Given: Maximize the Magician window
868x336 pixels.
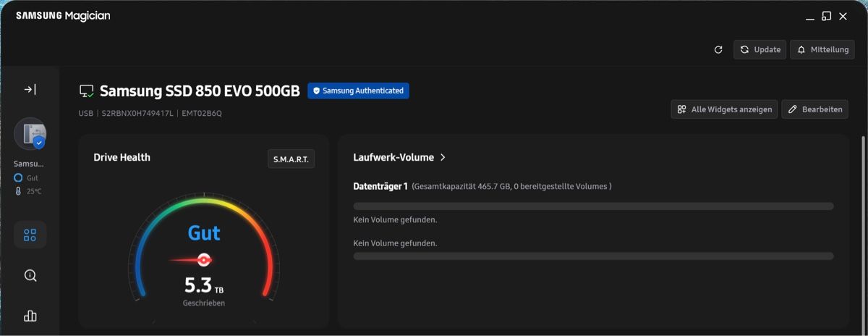Looking at the screenshot, I should click(x=827, y=15).
